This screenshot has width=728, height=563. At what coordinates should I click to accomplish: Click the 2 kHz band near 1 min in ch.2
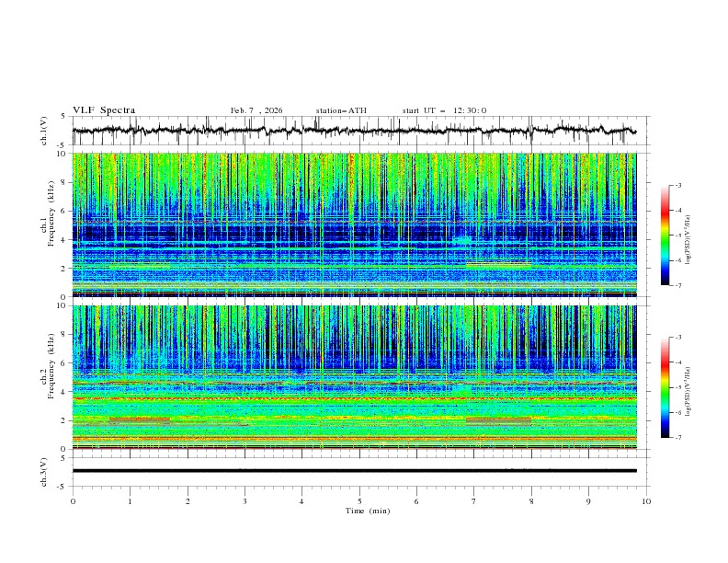pos(140,420)
